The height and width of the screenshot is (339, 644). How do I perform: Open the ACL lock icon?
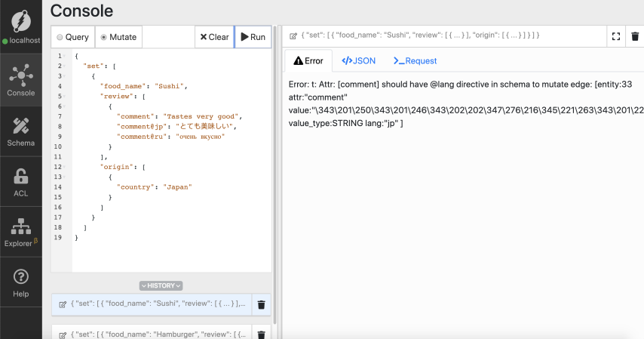tap(21, 181)
